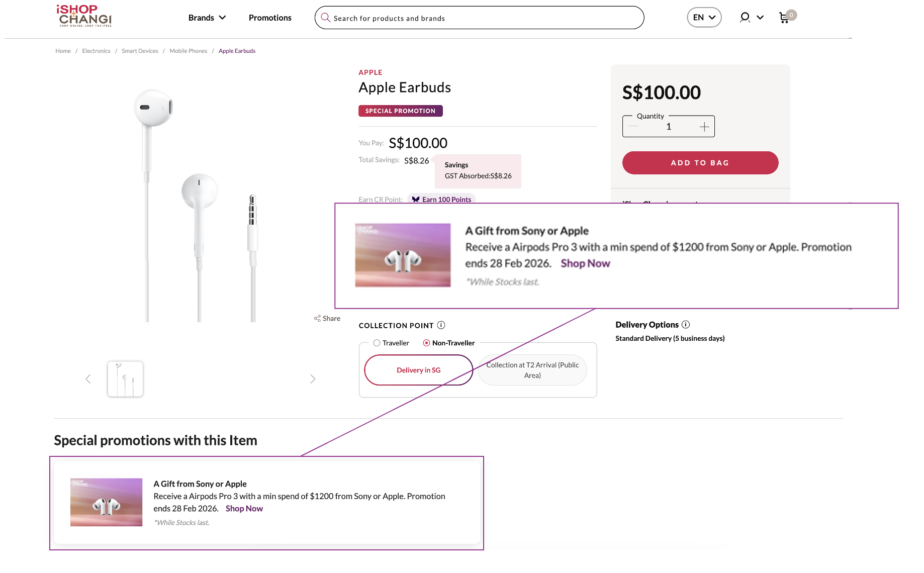
Task: Expand the user account dropdown
Action: (752, 18)
